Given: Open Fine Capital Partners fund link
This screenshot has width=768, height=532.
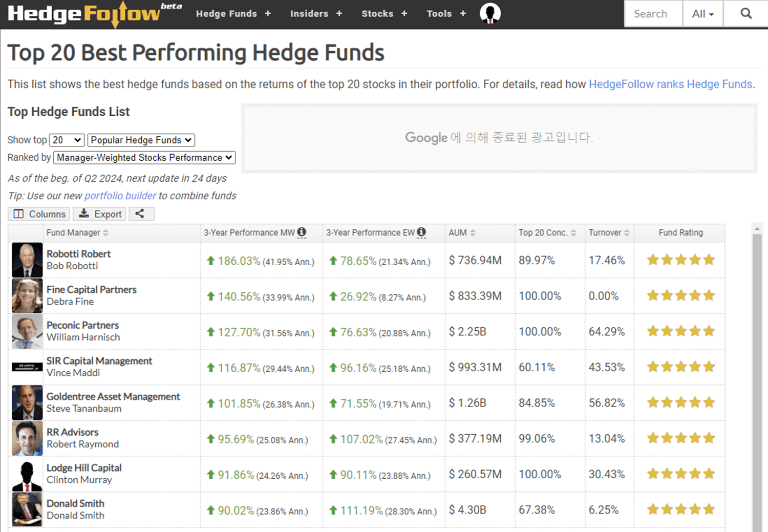Looking at the screenshot, I should click(x=92, y=290).
